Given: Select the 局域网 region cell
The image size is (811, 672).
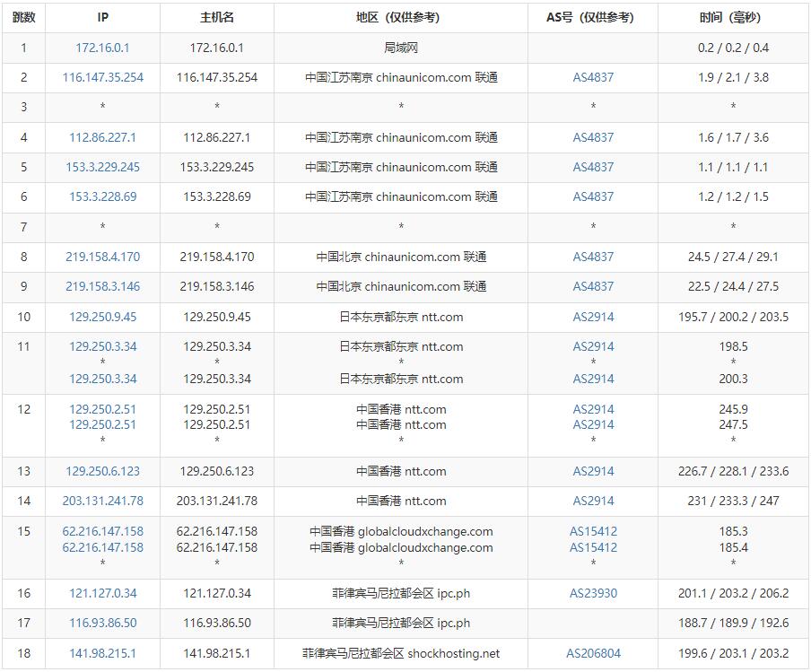Looking at the screenshot, I should [x=401, y=48].
